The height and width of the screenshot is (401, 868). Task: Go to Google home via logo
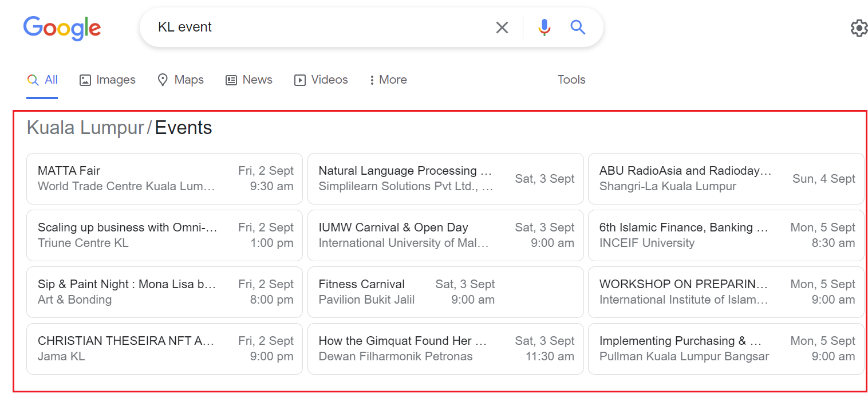pos(62,29)
